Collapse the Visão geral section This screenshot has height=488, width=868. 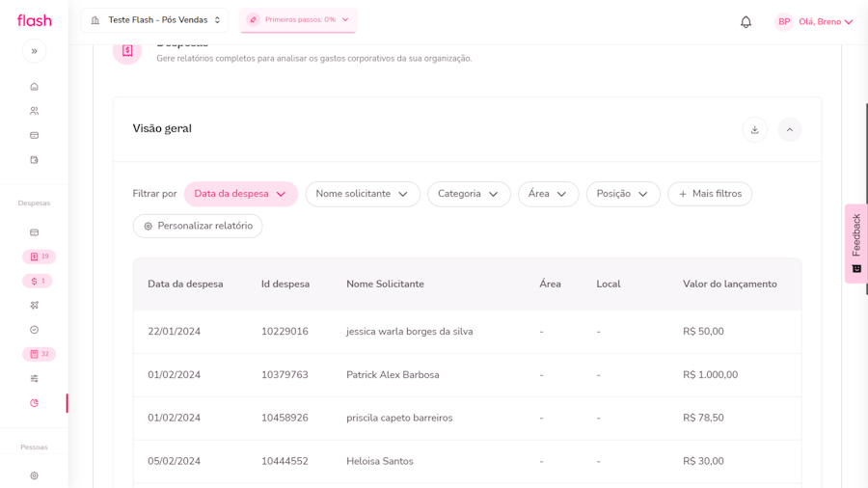[x=789, y=129]
